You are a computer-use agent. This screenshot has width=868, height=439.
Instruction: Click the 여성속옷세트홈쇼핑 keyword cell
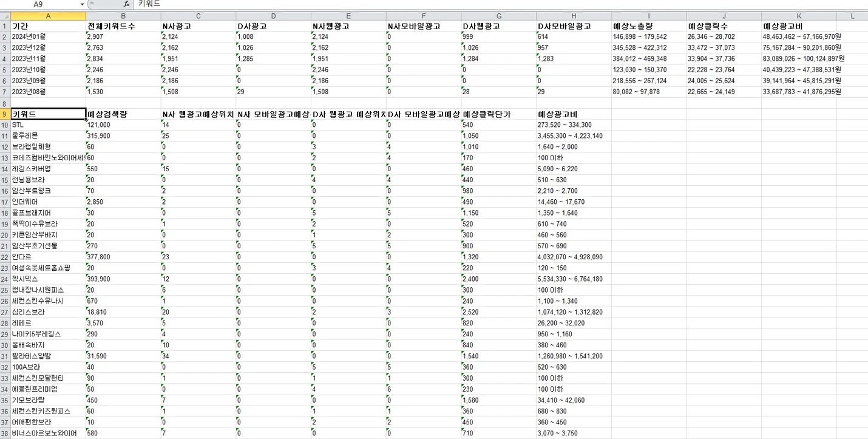(48, 268)
